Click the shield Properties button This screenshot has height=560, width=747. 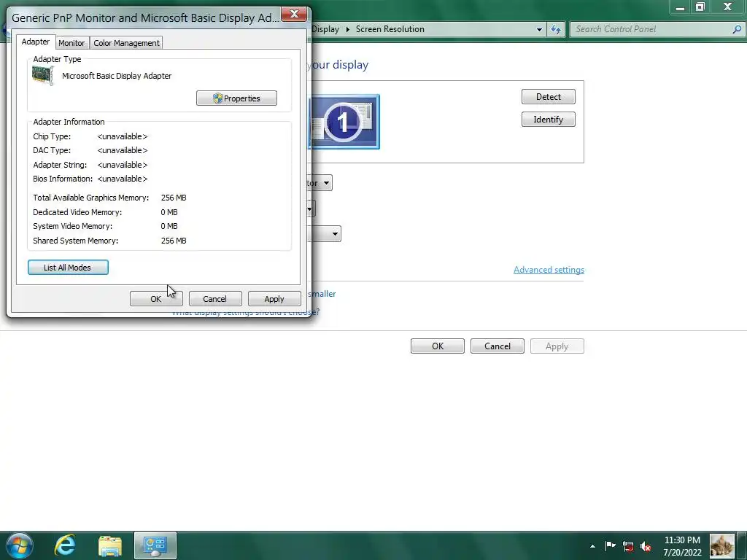tap(236, 98)
